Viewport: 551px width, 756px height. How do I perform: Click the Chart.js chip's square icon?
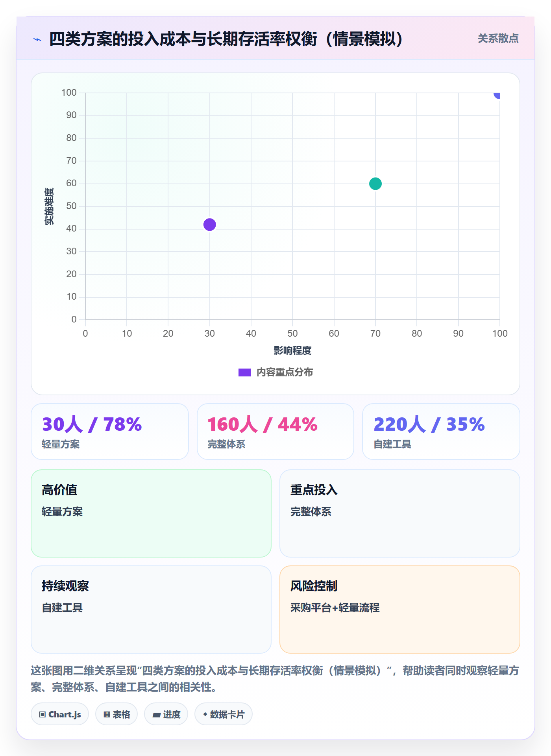tap(43, 714)
